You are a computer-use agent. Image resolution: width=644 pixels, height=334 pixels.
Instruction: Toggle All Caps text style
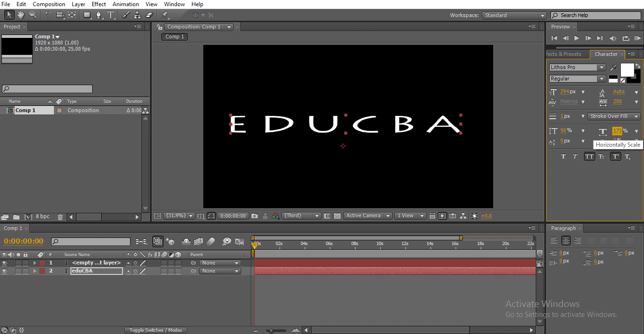pos(589,157)
